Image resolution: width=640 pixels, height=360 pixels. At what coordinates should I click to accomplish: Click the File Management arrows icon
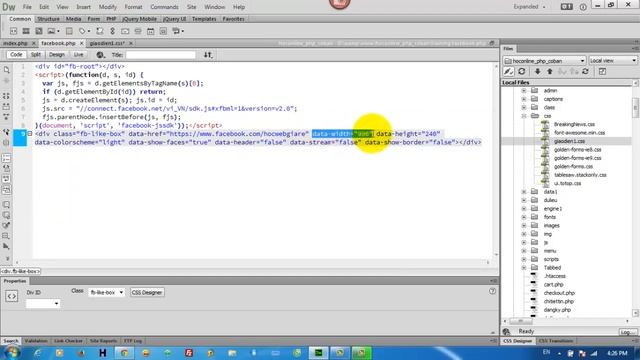tap(208, 55)
